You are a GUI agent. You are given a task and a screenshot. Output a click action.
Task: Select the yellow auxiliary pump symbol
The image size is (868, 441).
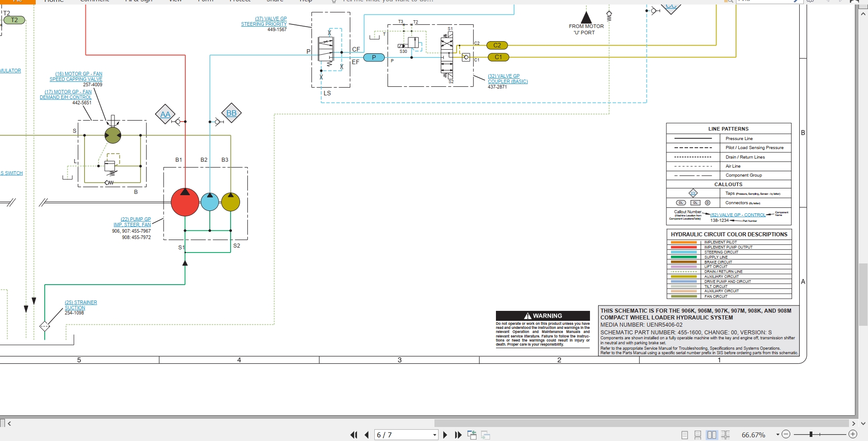coord(231,202)
